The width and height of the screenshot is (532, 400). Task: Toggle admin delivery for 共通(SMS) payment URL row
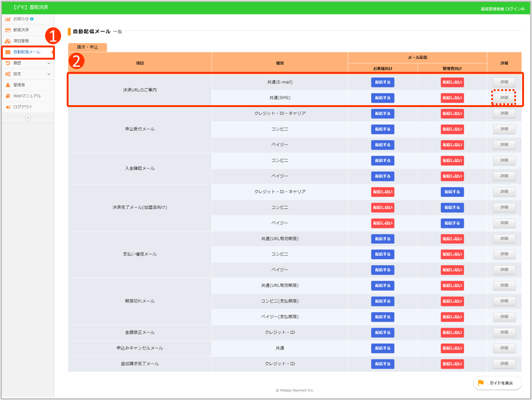(452, 98)
